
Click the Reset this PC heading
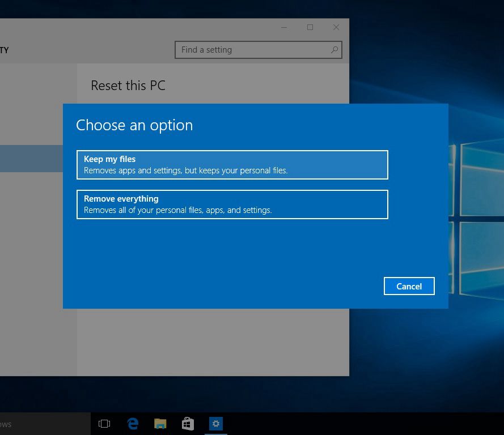(128, 86)
